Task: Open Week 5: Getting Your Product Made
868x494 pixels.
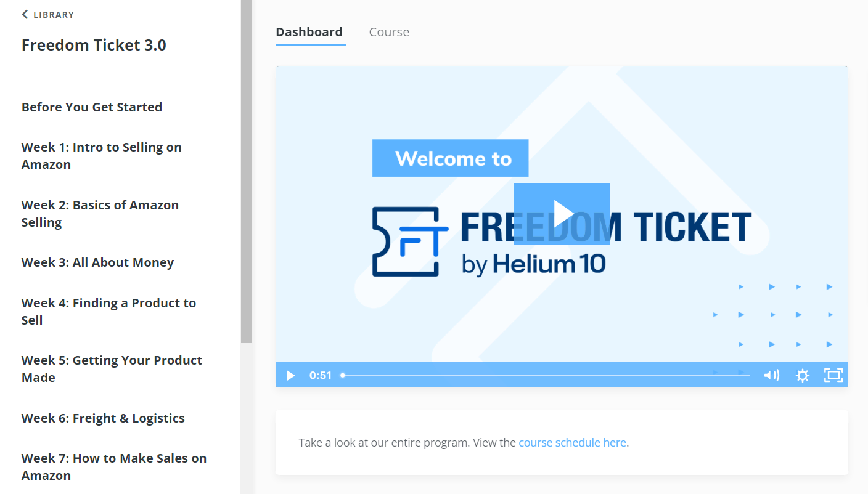Action: coord(112,368)
